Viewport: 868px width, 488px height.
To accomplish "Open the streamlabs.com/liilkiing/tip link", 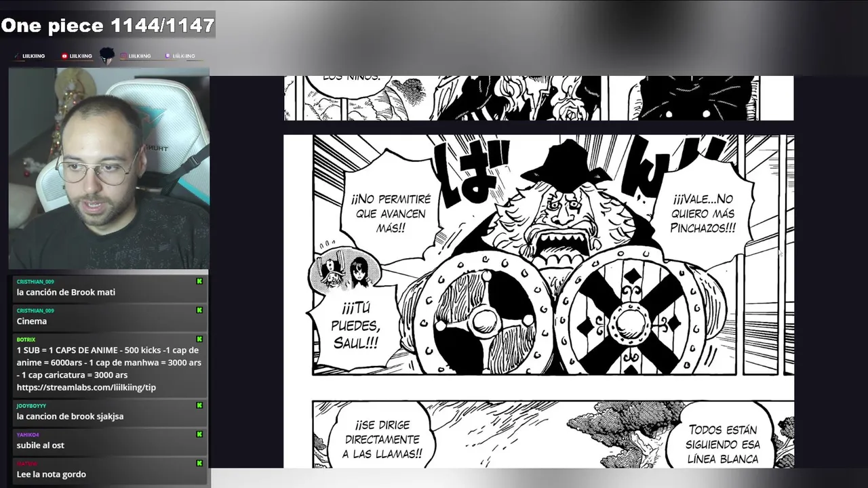I will 86,387.
